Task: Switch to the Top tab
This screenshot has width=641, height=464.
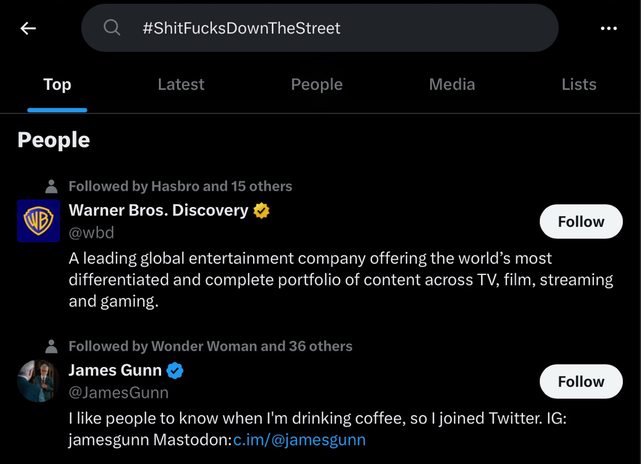Action: point(57,85)
